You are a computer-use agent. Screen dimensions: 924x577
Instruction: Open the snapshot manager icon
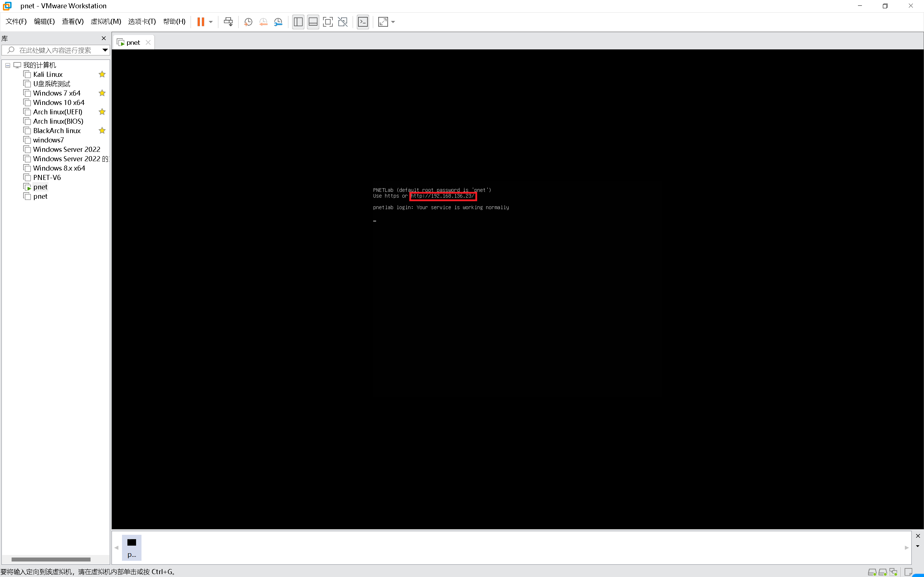278,22
